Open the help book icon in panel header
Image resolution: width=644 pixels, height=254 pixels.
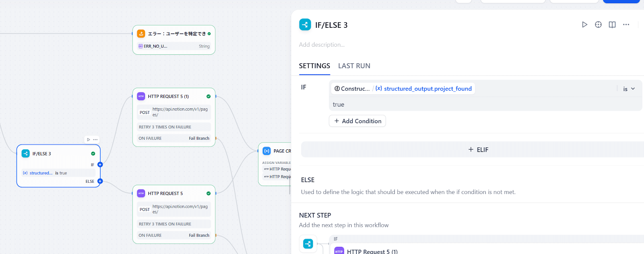(612, 25)
